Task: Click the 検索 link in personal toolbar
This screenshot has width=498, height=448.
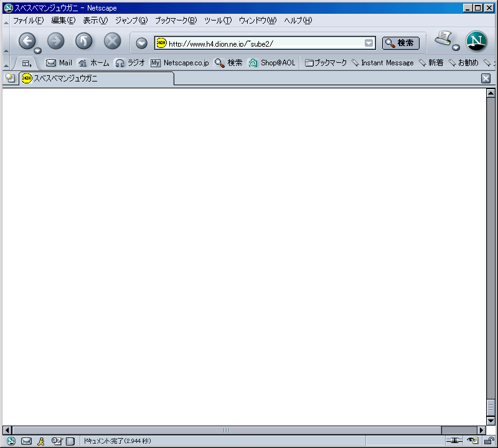Action: pyautogui.click(x=228, y=63)
